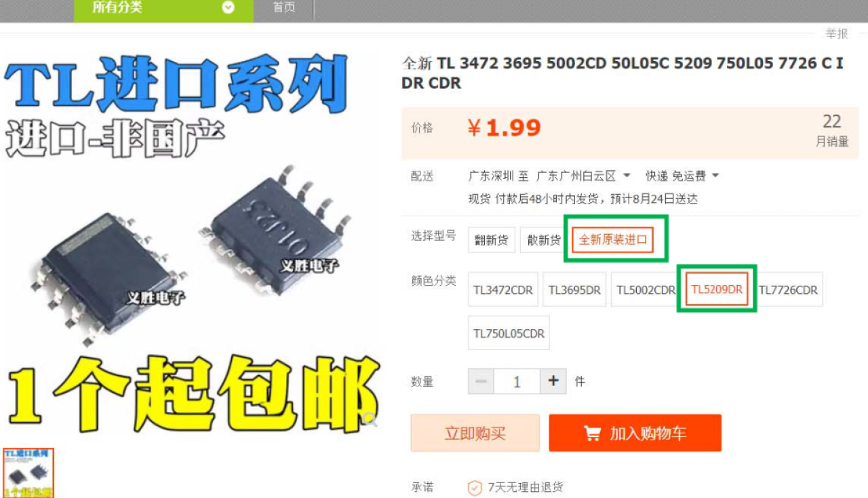The height and width of the screenshot is (498, 868).
Task: Select the TL750L05CDR variant
Action: (509, 333)
